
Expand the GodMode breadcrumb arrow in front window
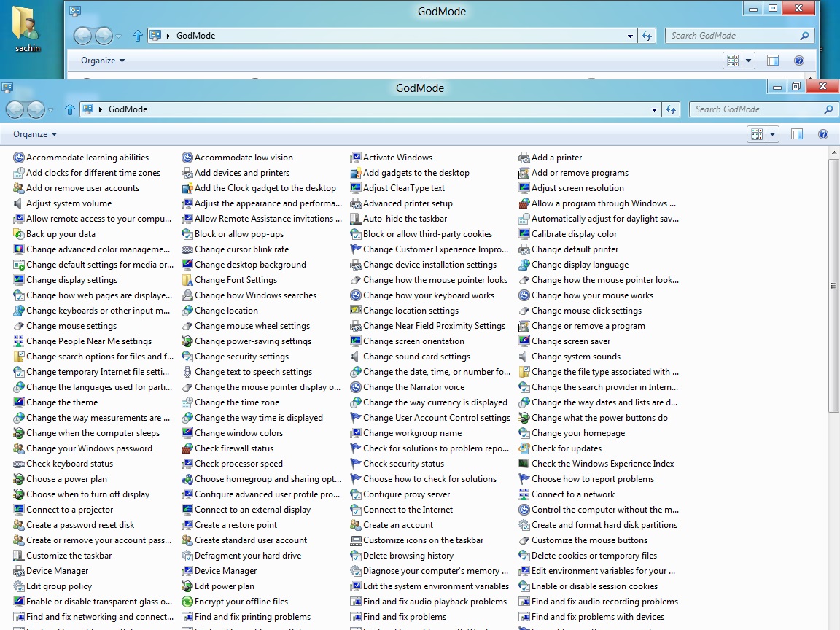coord(100,109)
